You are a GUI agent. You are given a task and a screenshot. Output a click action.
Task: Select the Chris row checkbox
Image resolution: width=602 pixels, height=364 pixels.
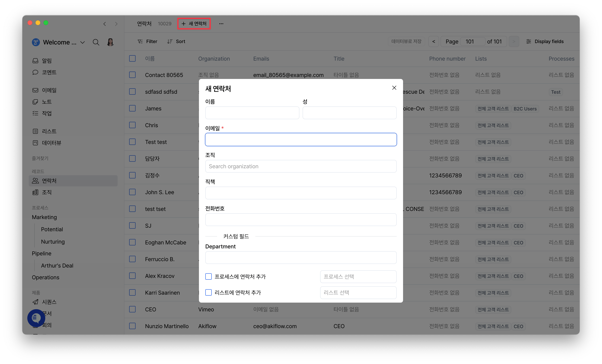pos(132,125)
